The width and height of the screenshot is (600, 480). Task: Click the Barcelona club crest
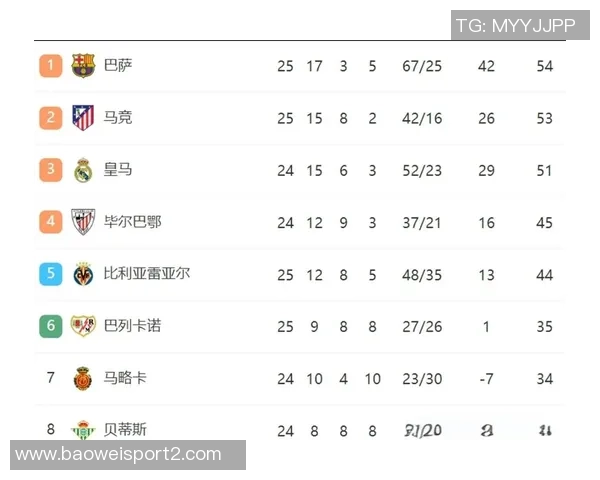[x=83, y=66]
